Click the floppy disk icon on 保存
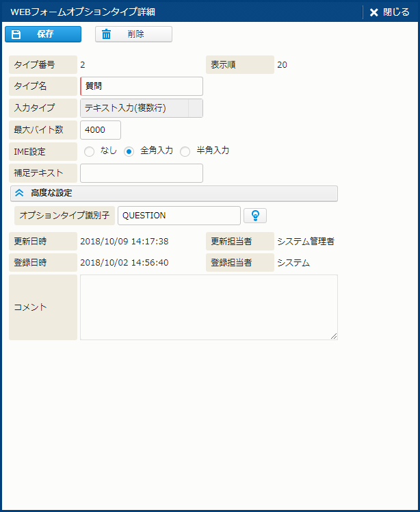This screenshot has height=512, width=420. (17, 34)
